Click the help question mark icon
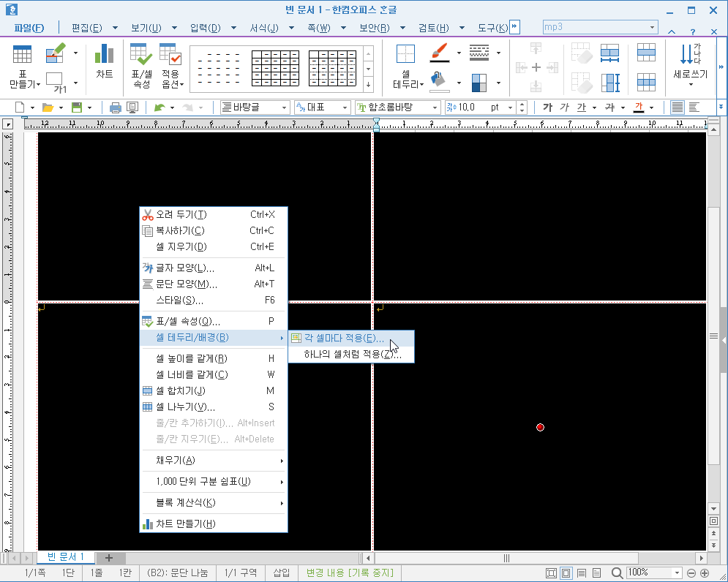Viewport: 728px width, 582px height. (x=693, y=32)
